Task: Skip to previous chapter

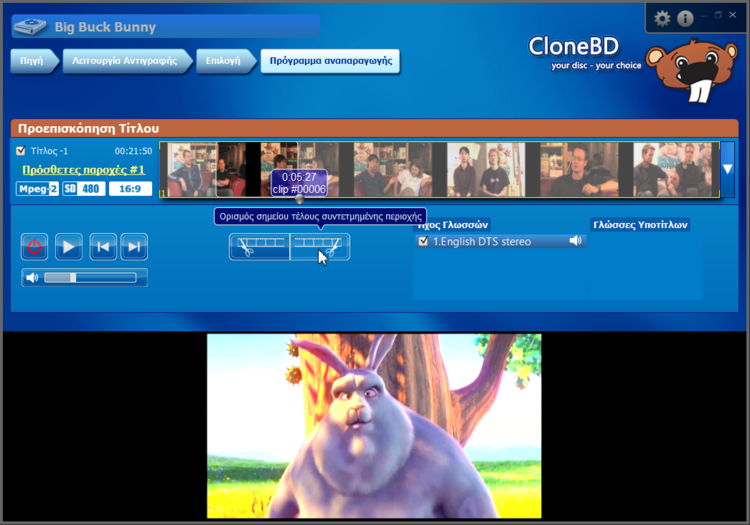Action: [x=103, y=247]
